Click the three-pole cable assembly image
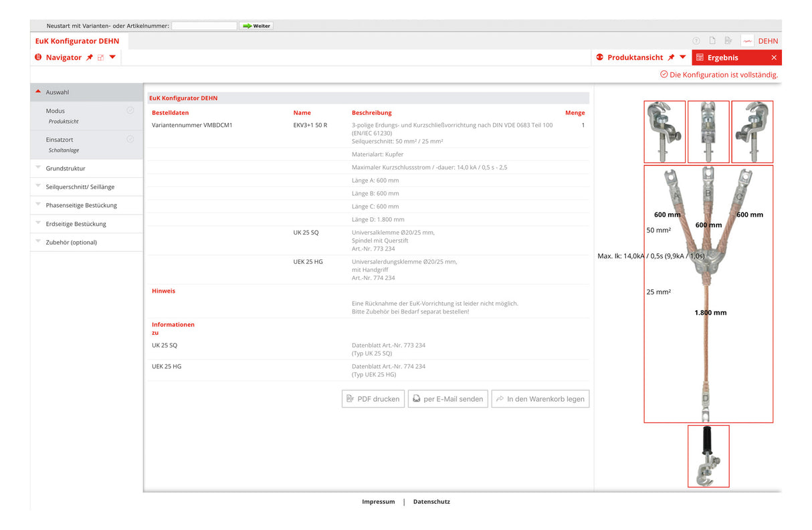Viewport: 812px width, 530px height. coord(708,294)
